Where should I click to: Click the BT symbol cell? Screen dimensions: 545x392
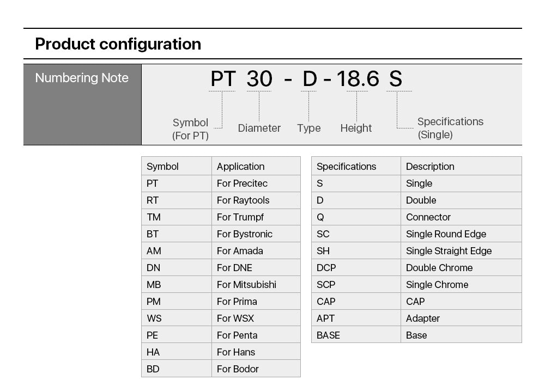pyautogui.click(x=153, y=234)
